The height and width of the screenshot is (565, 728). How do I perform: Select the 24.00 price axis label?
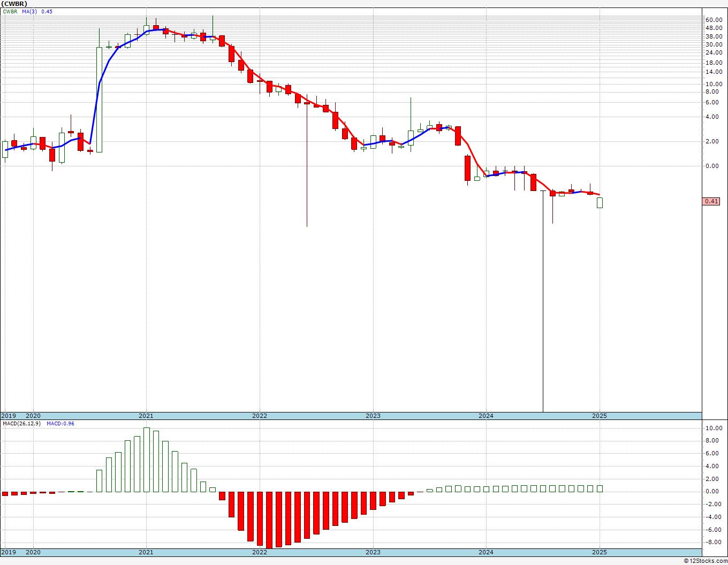[x=714, y=53]
